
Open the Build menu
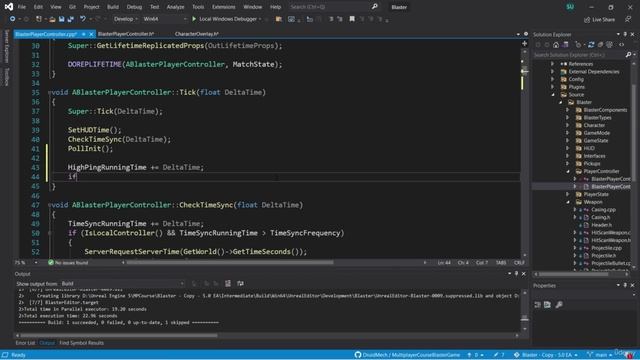click(113, 7)
